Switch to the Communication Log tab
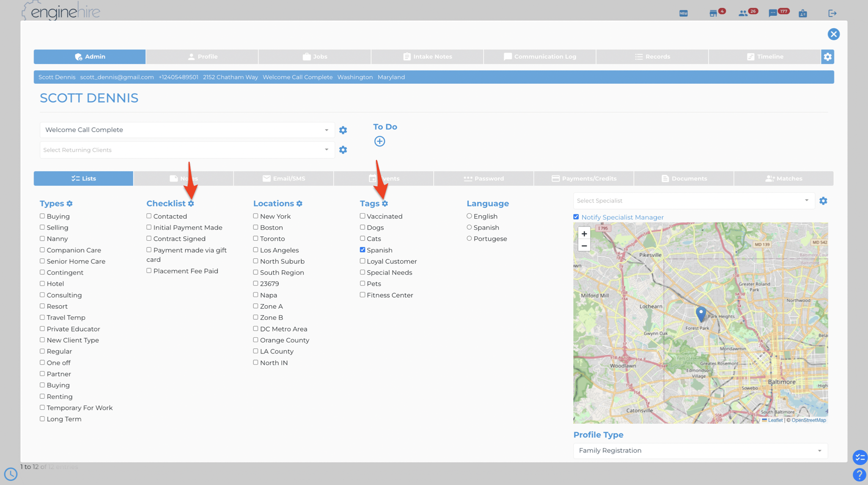Image resolution: width=868 pixels, height=485 pixels. (539, 56)
